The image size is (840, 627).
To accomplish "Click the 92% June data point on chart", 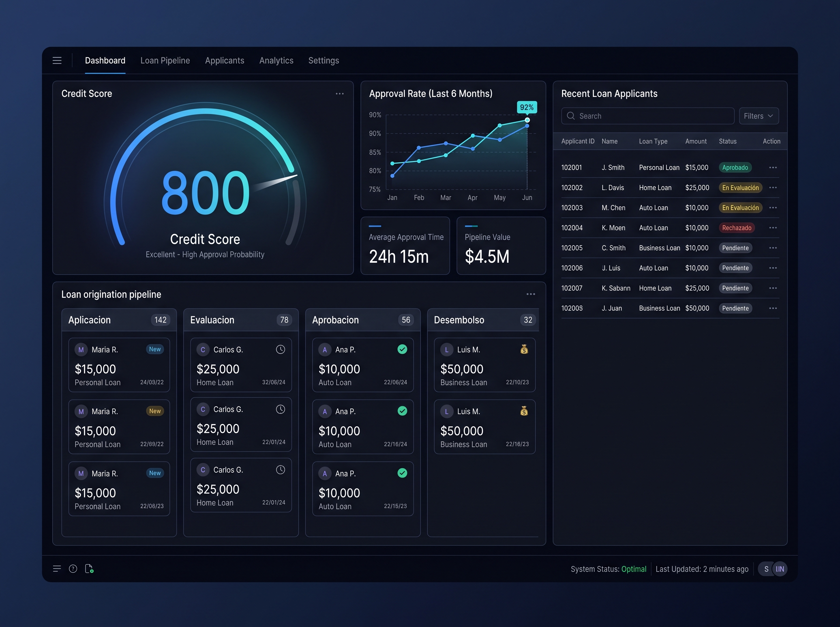I will (527, 120).
